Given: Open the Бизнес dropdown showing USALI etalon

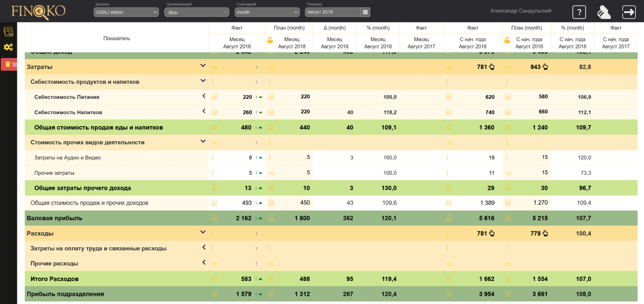Looking at the screenshot, I should pyautogui.click(x=126, y=12).
